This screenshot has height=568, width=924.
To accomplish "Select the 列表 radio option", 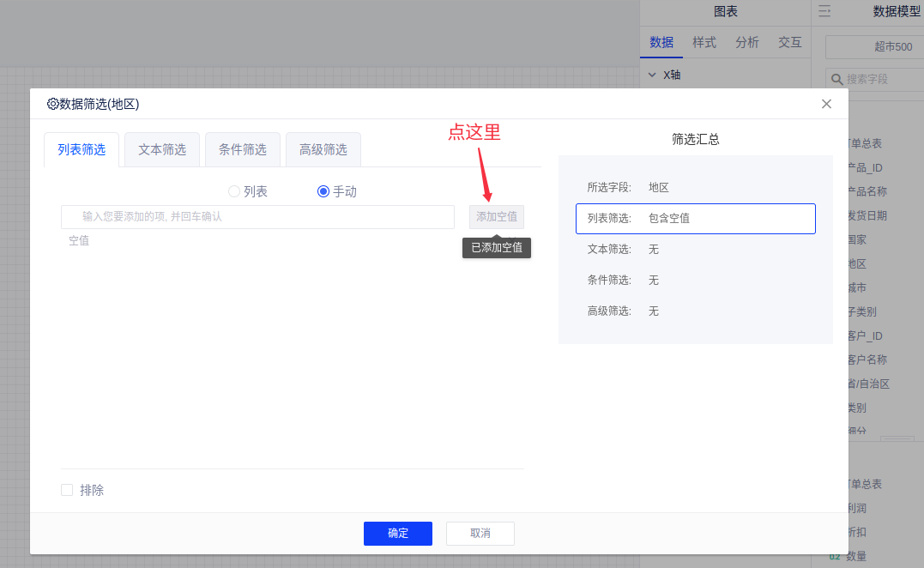I will point(233,191).
